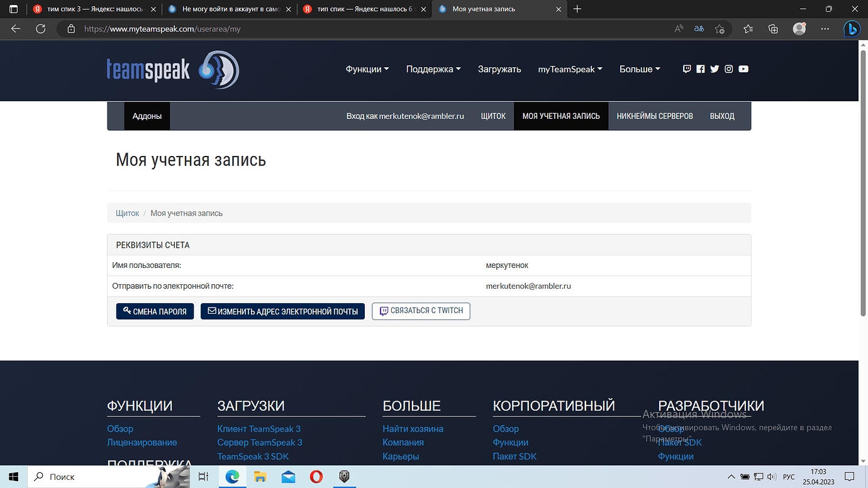Open TeamSpeak Twitch social icon
Image resolution: width=868 pixels, height=488 pixels.
pos(687,69)
